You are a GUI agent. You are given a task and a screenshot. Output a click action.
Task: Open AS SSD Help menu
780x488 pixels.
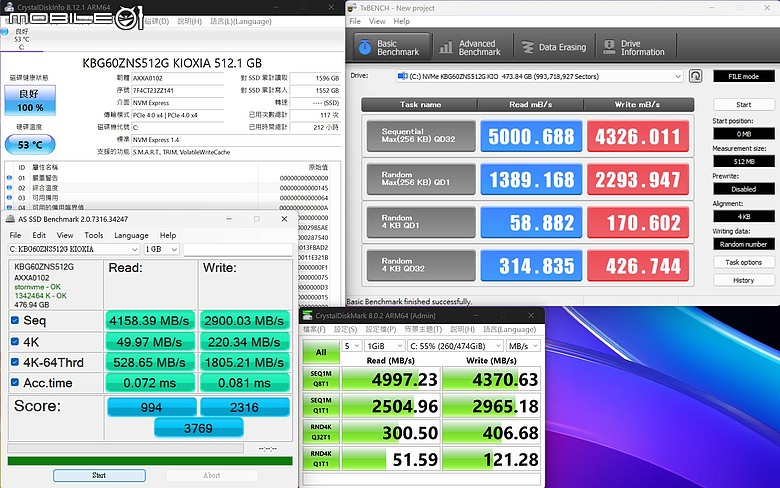coord(168,235)
